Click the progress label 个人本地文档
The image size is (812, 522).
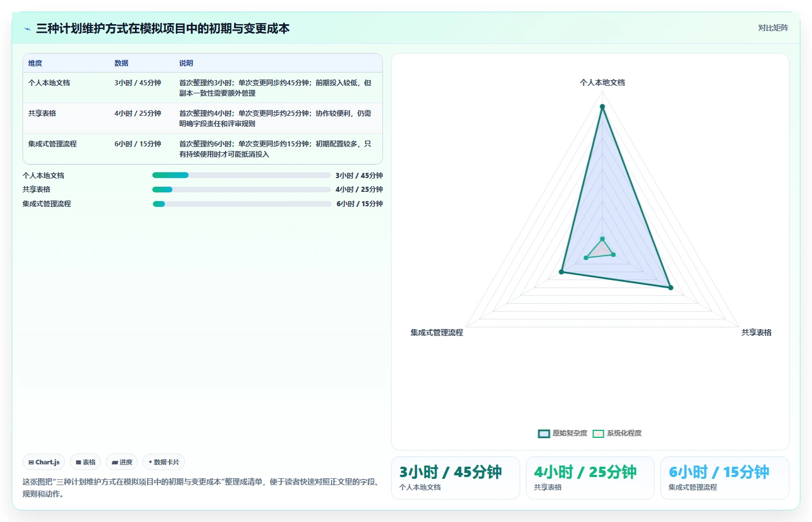43,176
